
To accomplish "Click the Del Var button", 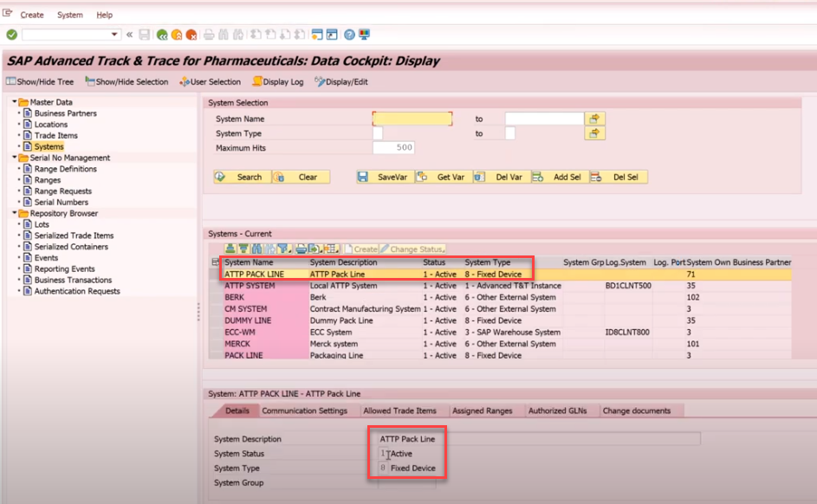I will pos(502,177).
